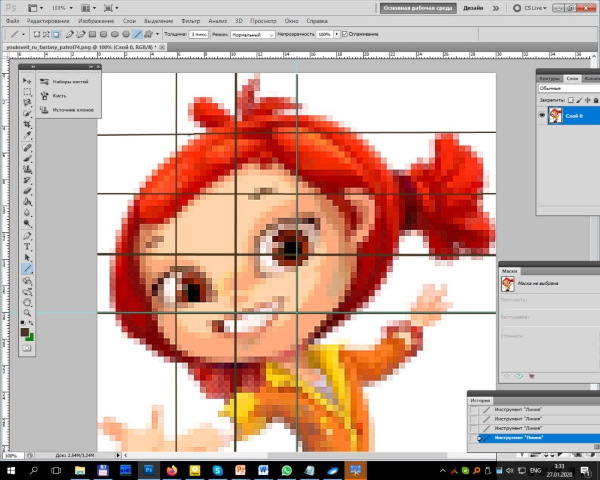Screen dimensions: 600x480
Task: Select the Quick Selection tool
Action: (27, 113)
